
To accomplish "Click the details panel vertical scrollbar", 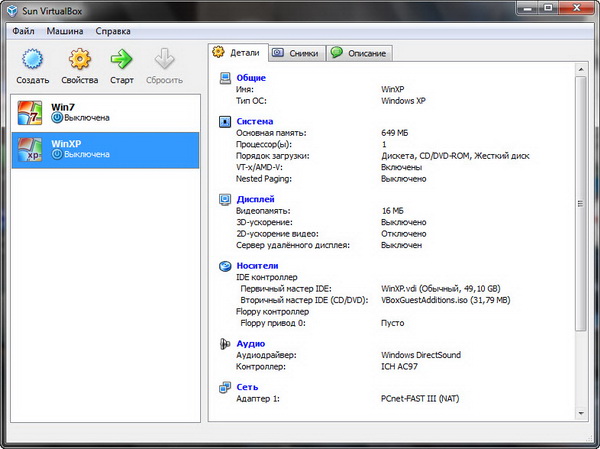I will [581, 200].
